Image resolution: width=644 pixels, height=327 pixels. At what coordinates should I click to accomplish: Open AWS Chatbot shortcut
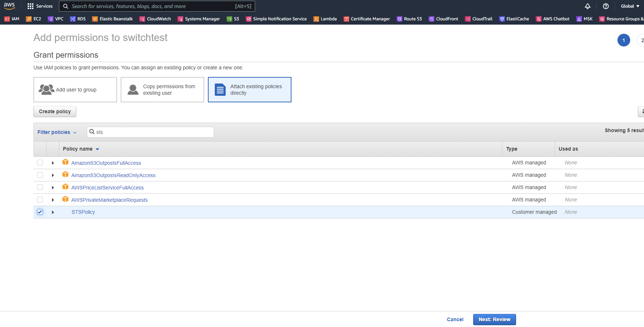coord(552,19)
